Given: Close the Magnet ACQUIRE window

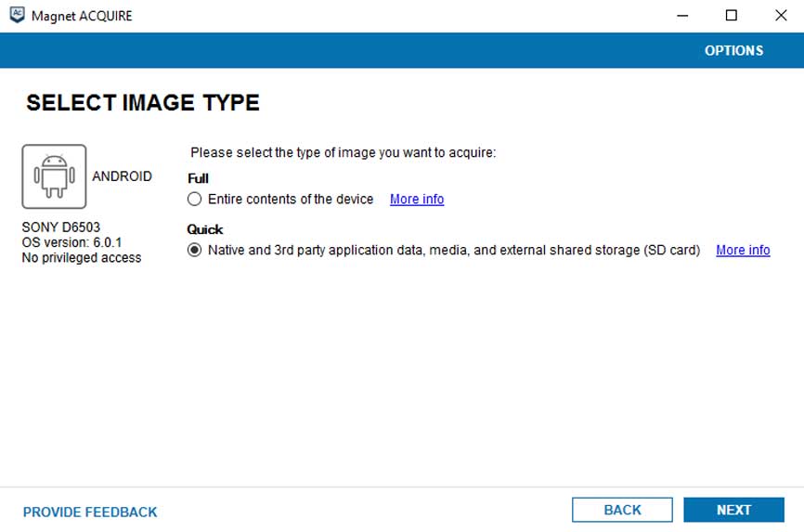Looking at the screenshot, I should click(780, 16).
